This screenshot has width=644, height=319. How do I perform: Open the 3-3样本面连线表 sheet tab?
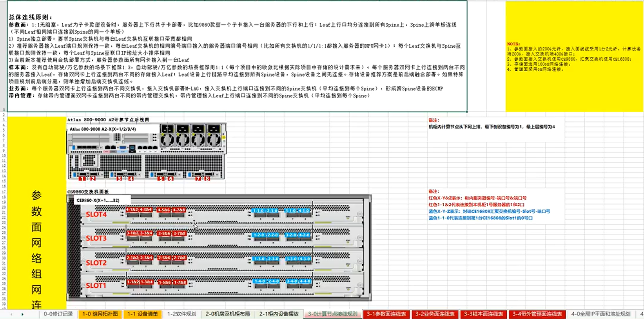[483, 314]
